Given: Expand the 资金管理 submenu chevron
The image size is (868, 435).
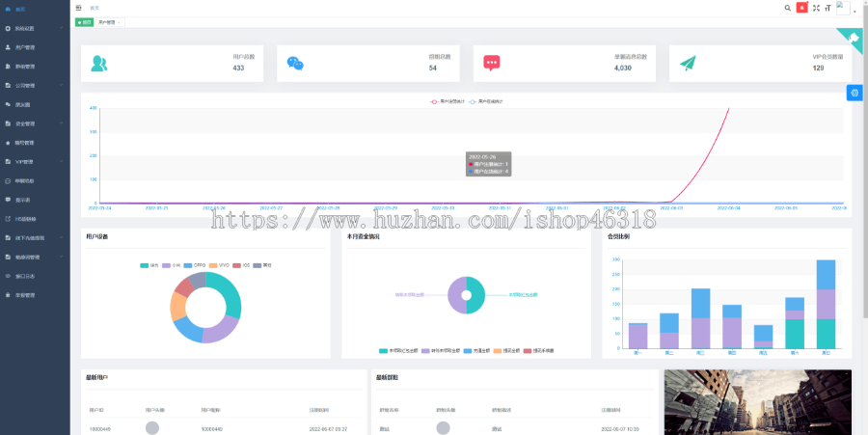Looking at the screenshot, I should pyautogui.click(x=61, y=124).
